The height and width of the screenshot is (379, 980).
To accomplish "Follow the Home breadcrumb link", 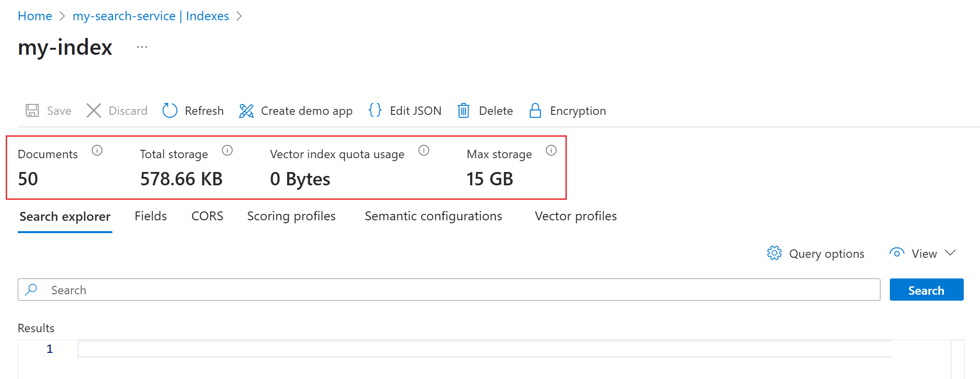I will point(35,16).
